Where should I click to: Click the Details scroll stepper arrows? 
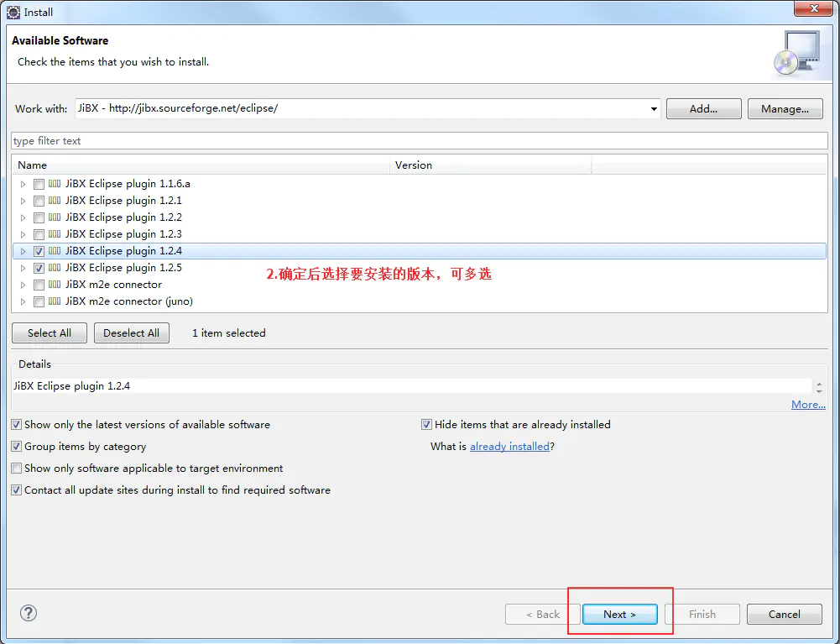click(818, 386)
